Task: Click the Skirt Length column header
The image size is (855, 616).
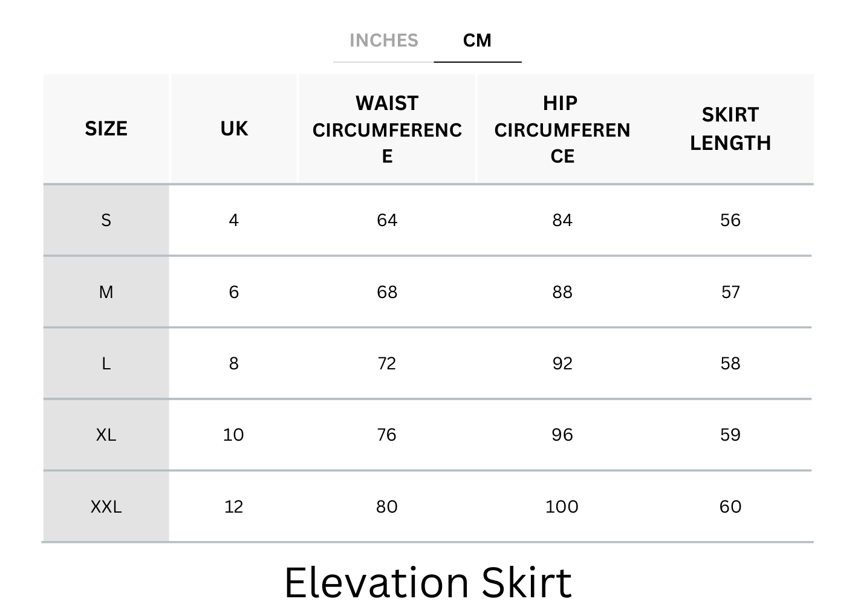Action: (730, 129)
